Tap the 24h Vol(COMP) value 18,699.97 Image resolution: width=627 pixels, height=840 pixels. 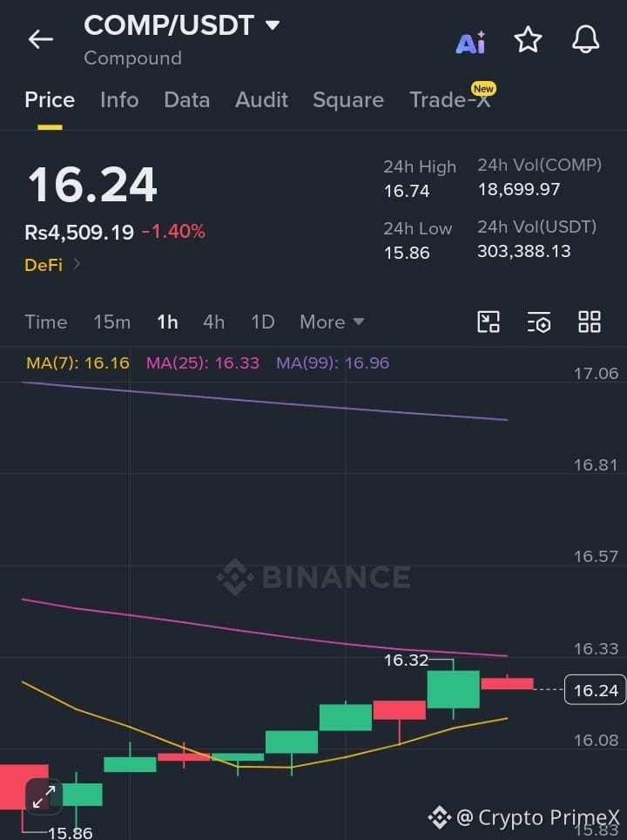point(519,189)
